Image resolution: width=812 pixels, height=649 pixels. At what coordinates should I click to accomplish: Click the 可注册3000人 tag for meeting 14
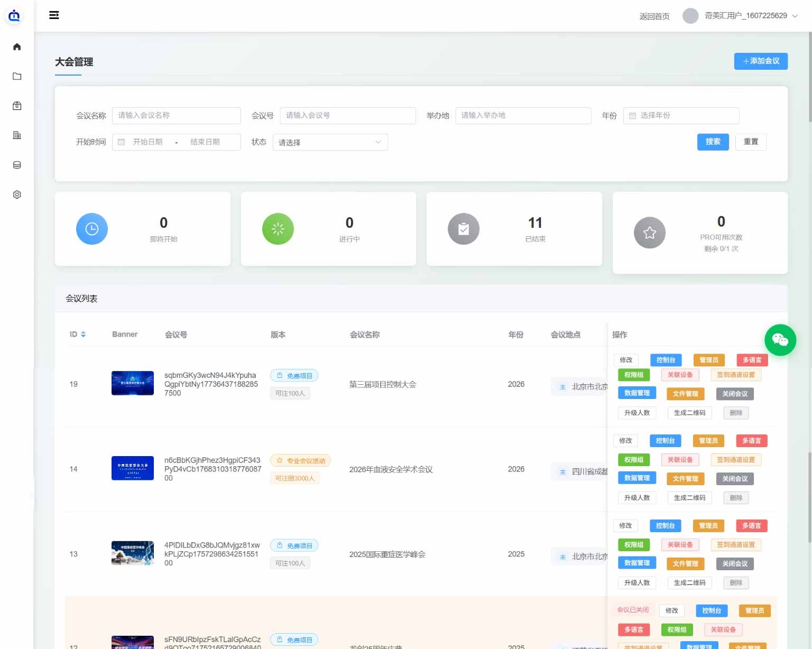click(295, 478)
